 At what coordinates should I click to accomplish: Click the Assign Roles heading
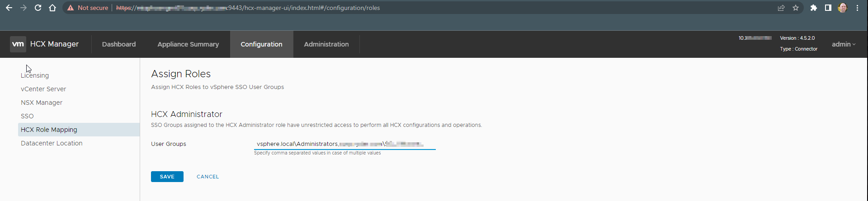[181, 74]
